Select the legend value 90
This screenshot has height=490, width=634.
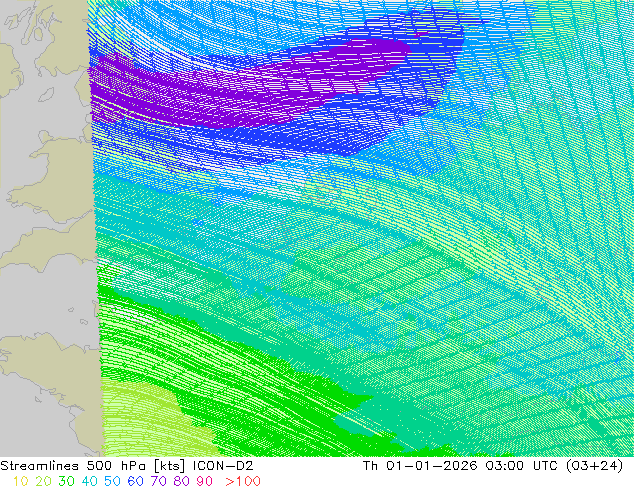pyautogui.click(x=204, y=481)
